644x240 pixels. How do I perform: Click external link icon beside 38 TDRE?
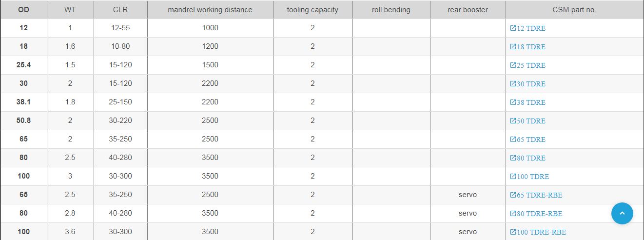513,102
